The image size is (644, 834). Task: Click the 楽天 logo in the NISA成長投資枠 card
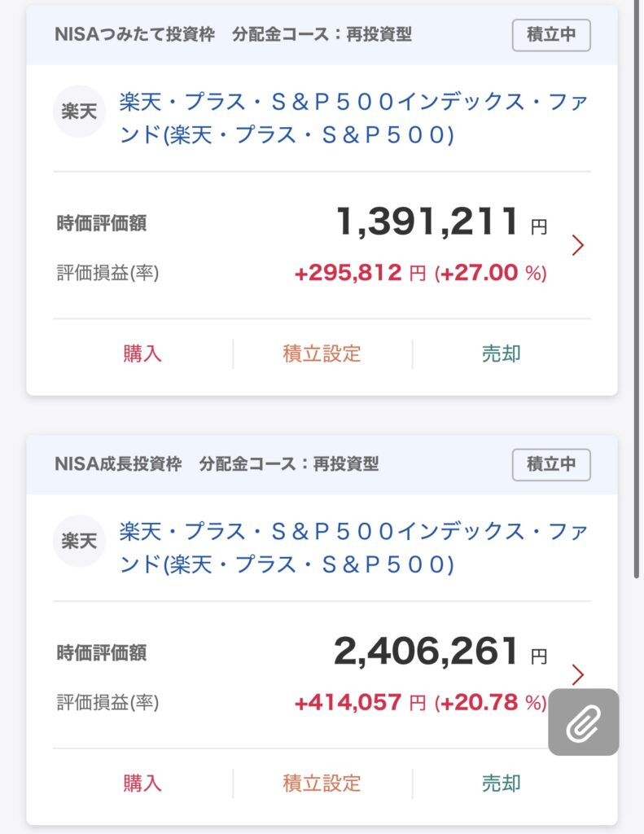pos(79,541)
